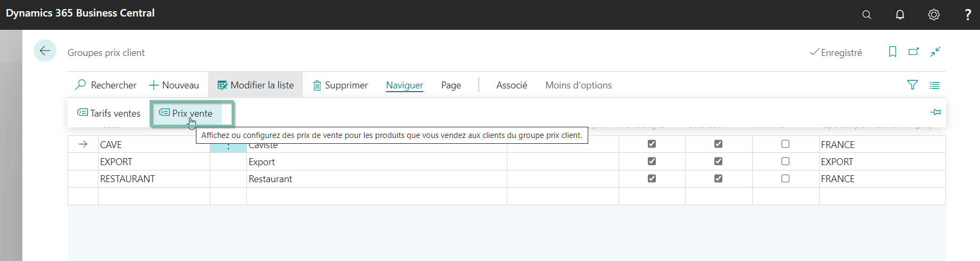Click Dynamics 365 Business Central title
The height and width of the screenshot is (261, 980).
[80, 13]
